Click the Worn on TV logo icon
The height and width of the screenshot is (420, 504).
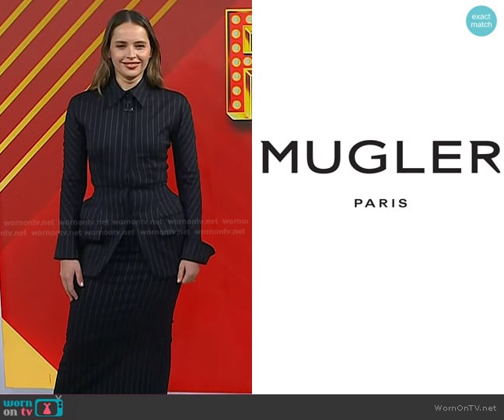click(33, 407)
